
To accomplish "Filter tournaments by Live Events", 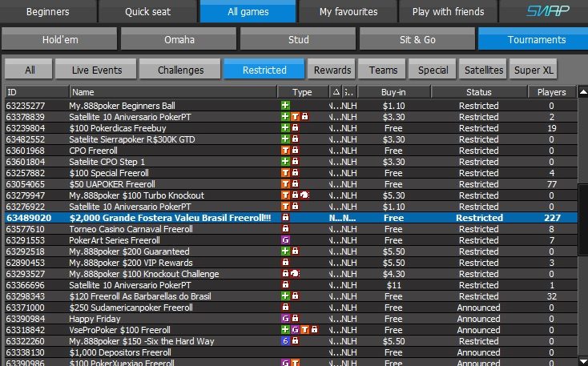I will tap(96, 70).
